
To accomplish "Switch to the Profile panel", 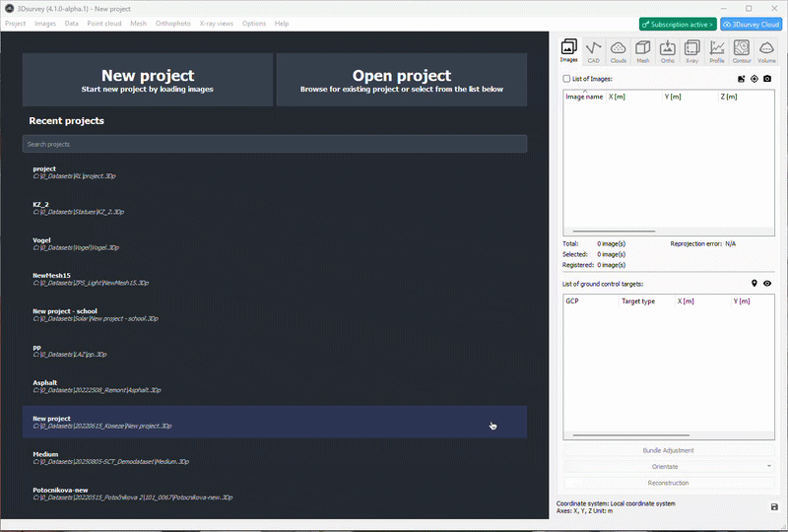I will pos(716,50).
